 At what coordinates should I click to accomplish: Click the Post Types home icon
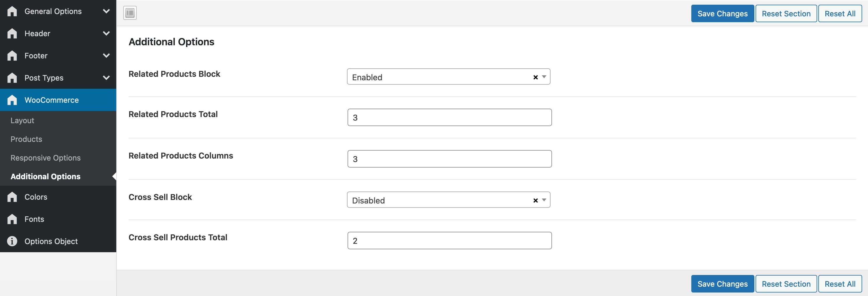click(x=12, y=78)
